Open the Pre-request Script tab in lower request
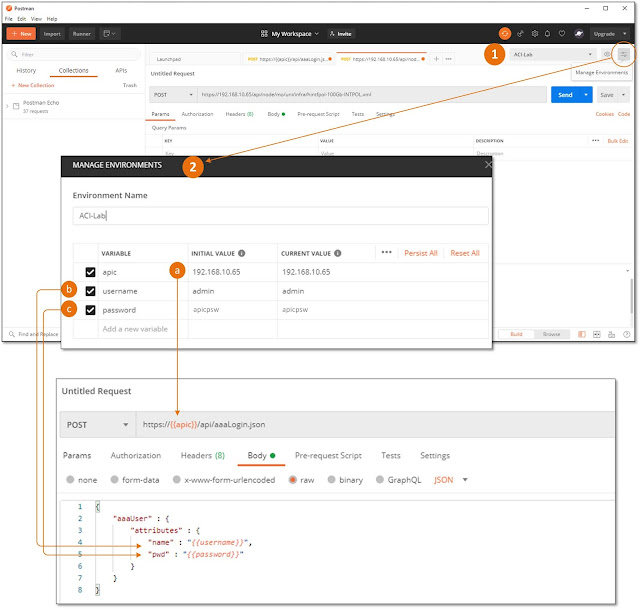The height and width of the screenshot is (609, 640). [328, 455]
